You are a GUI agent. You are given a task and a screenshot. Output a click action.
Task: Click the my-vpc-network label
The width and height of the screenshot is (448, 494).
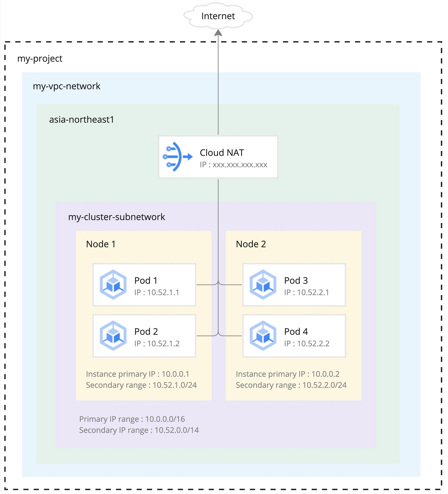pyautogui.click(x=67, y=86)
